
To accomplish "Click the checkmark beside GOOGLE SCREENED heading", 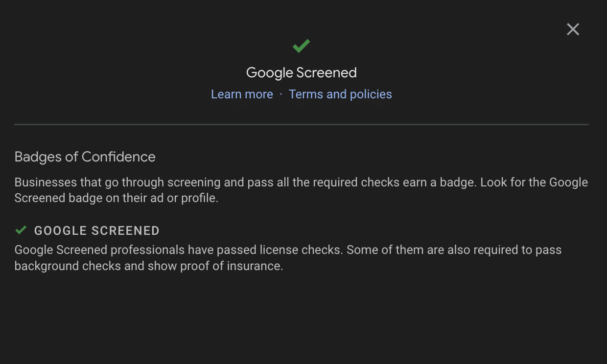I will 21,230.
